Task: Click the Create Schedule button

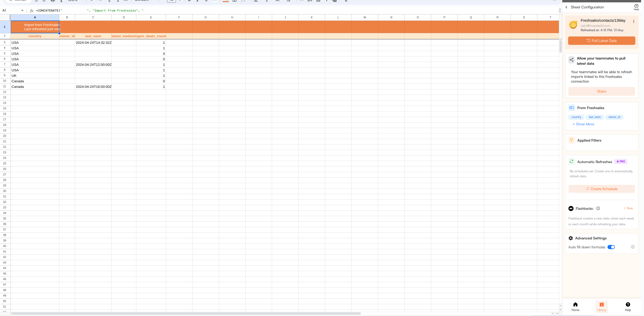Action: point(601,189)
